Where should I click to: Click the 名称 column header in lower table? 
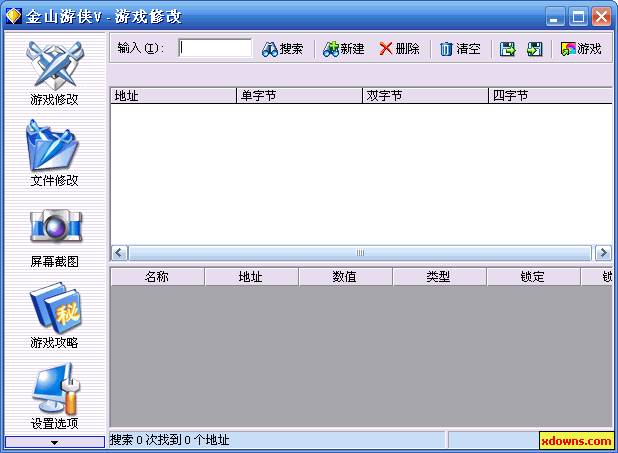[157, 276]
